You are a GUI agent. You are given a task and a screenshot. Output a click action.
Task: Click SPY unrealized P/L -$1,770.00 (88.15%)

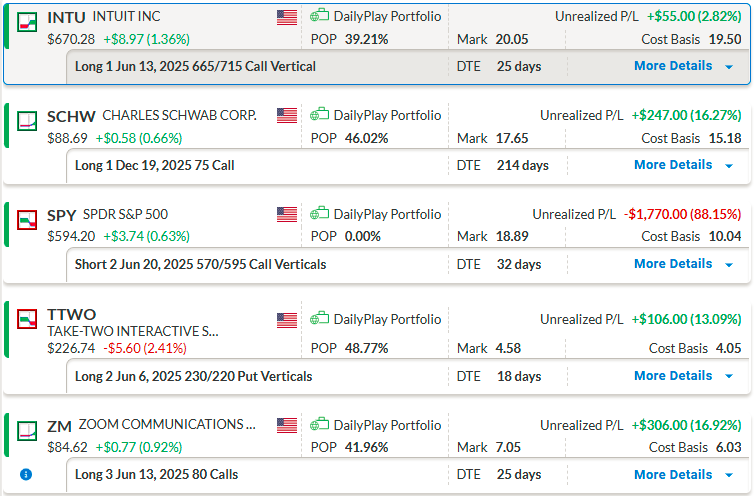point(683,214)
